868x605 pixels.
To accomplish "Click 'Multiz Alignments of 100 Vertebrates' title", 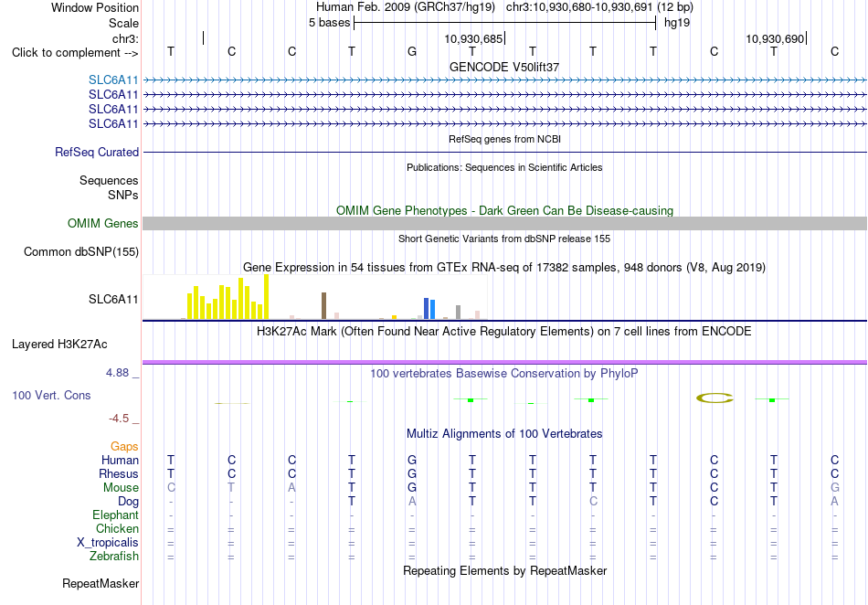I will coord(504,433).
